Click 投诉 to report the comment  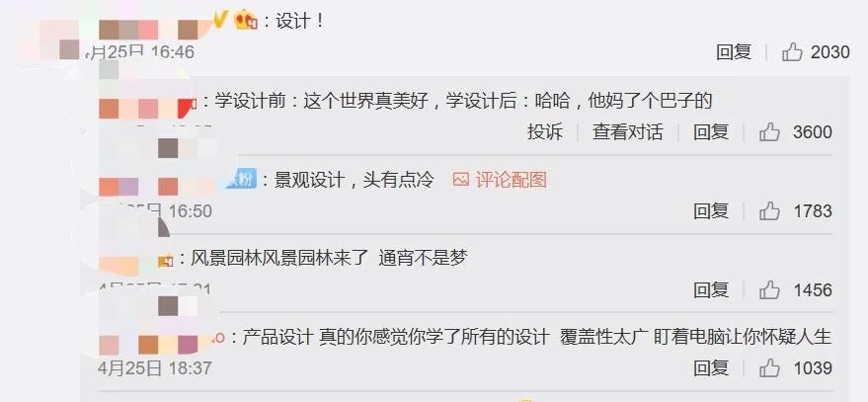click(545, 132)
